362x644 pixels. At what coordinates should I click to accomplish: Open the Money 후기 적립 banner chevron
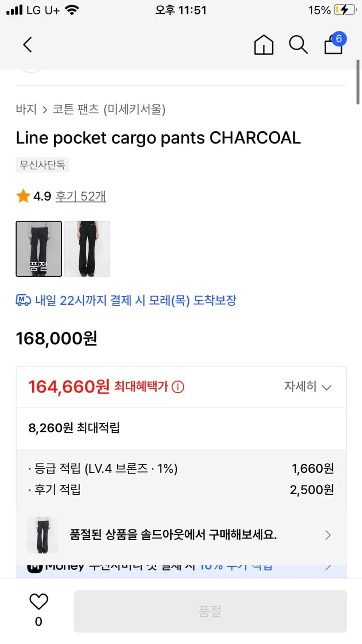(328, 568)
